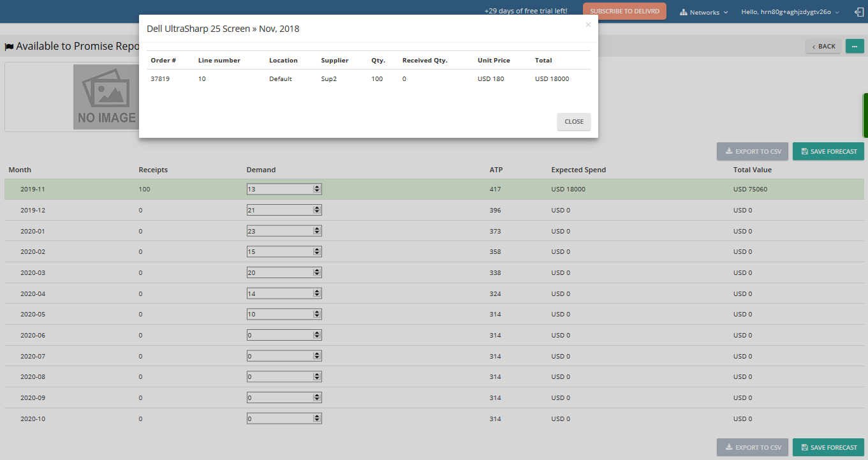This screenshot has height=460, width=868.
Task: Click the top SAVE FORECAST button
Action: tap(828, 151)
